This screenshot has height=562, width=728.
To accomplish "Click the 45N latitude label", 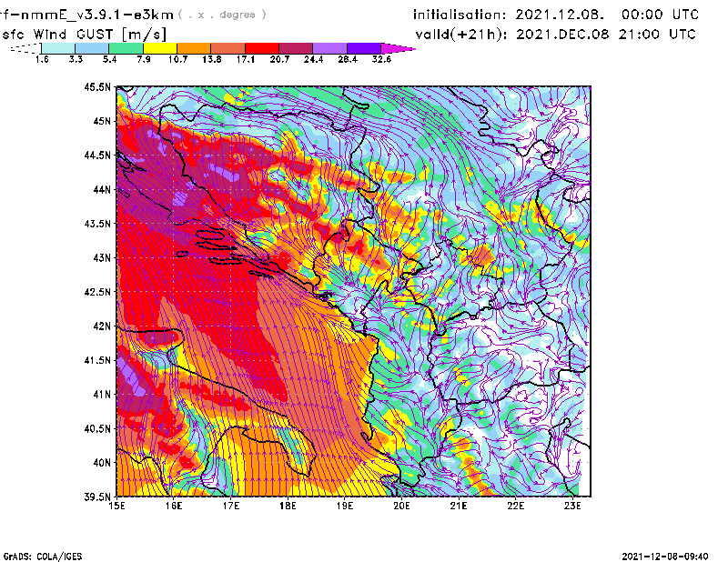I will 102,121.
